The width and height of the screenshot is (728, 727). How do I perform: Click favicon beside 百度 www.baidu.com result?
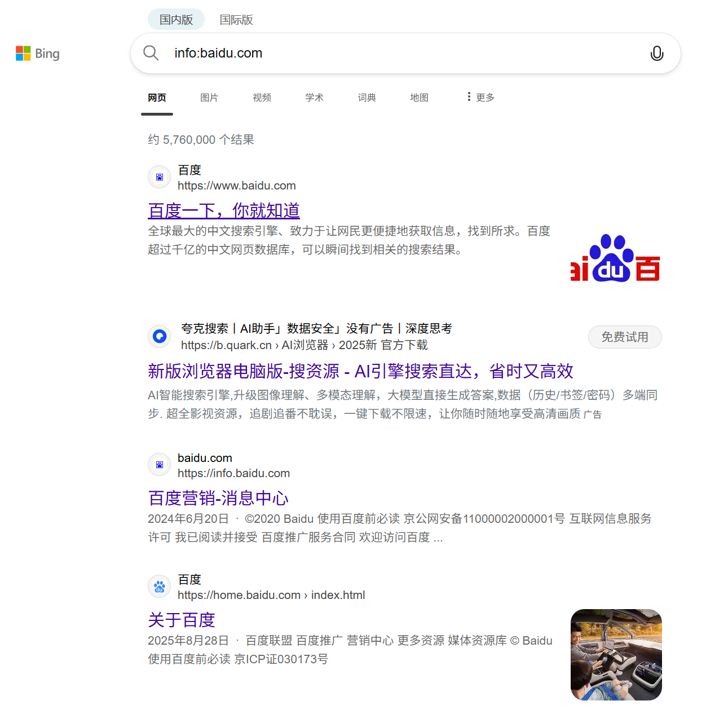pos(160,177)
